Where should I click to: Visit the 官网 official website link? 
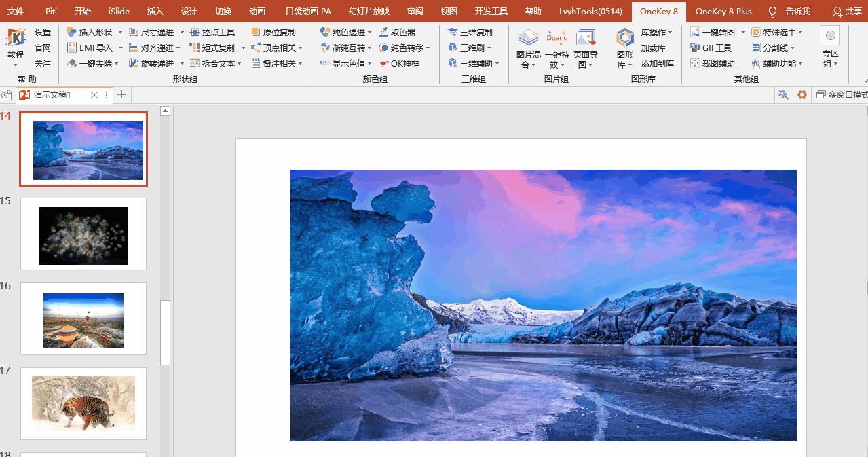42,48
